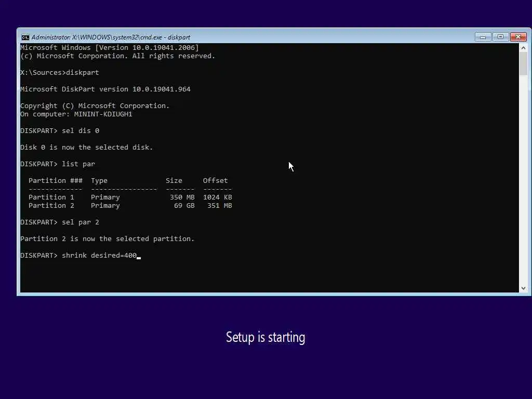
Task: Minimize the diskpart command window
Action: 483,37
